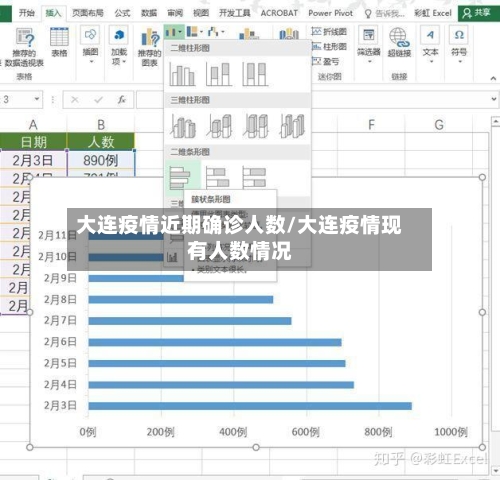Screen dimensions: 500x480
Task: Select column B header
Action: 101,125
